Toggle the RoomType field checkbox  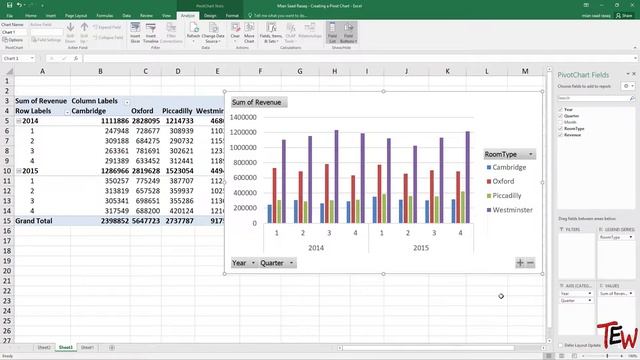point(560,128)
